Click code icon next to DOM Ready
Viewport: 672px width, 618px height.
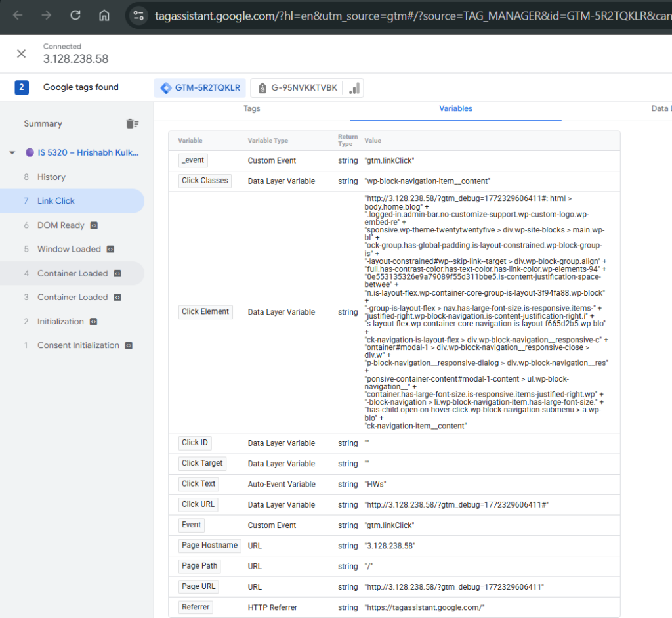(x=94, y=225)
